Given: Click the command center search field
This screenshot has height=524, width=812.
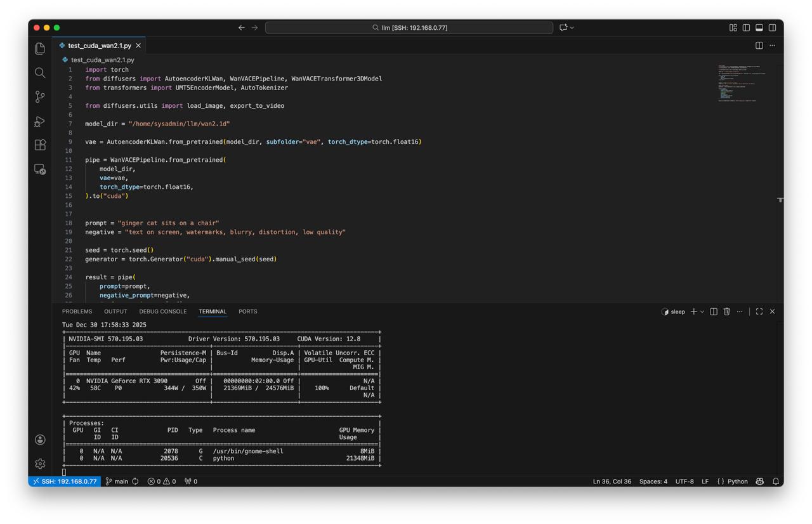Looking at the screenshot, I should 409,28.
